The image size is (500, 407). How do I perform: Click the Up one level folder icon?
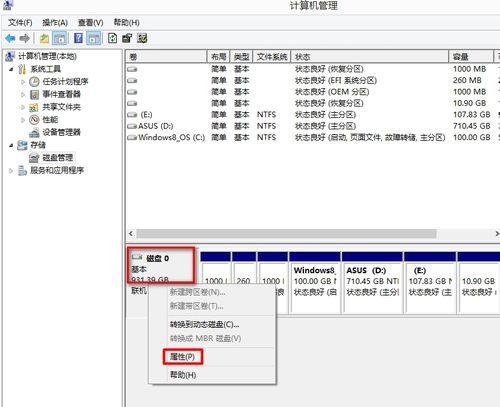44,39
